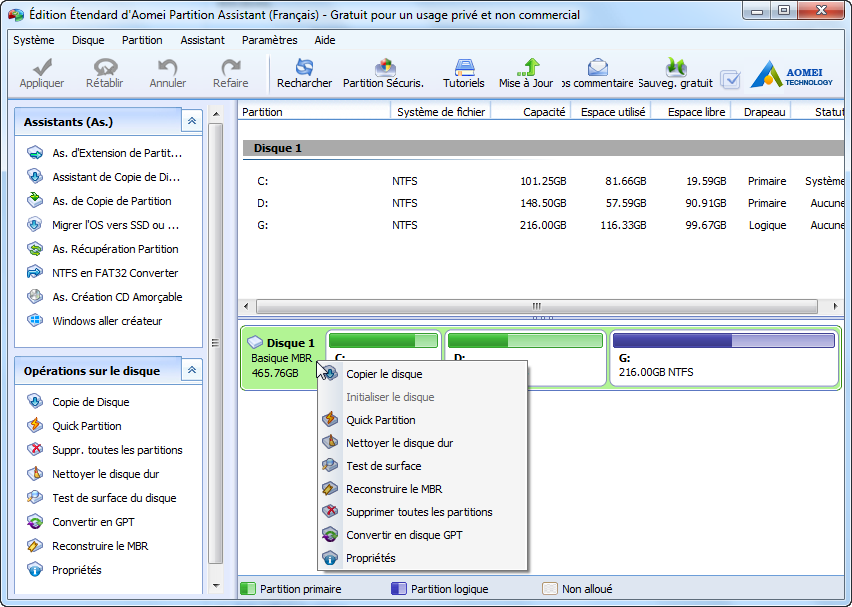Click the Sauveg. gratuit toolbar icon

click(675, 67)
